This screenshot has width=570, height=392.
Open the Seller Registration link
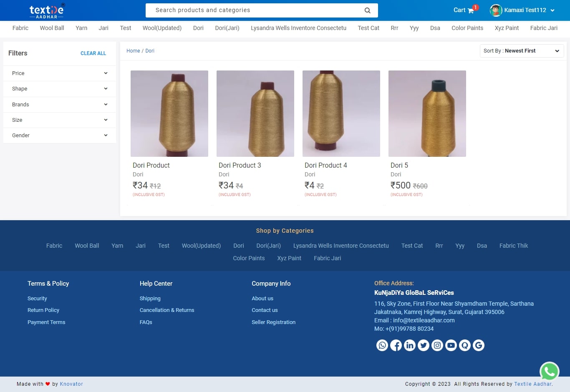(273, 322)
